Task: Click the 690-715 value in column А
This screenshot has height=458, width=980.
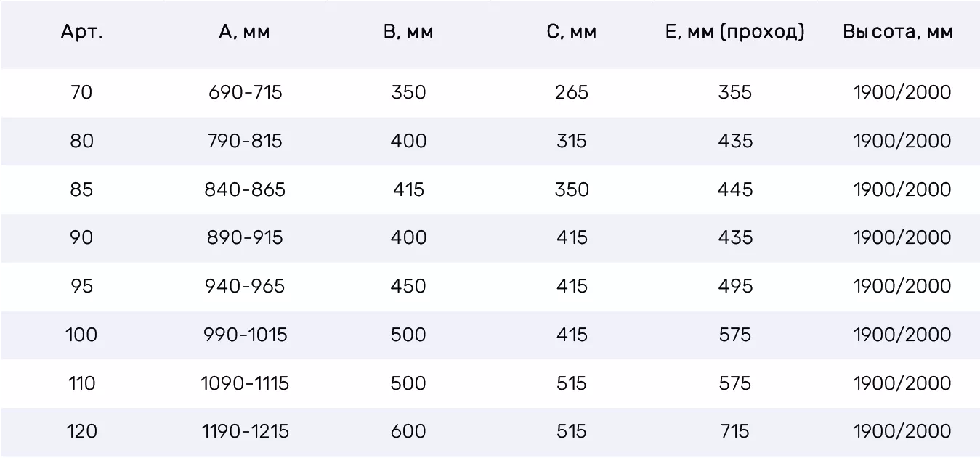Action: point(245,92)
